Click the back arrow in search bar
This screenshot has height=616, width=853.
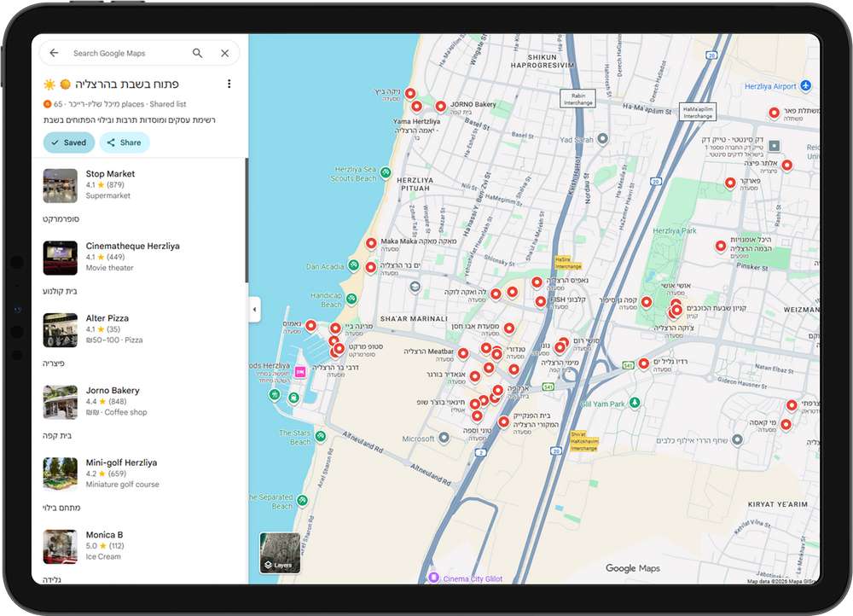[54, 53]
